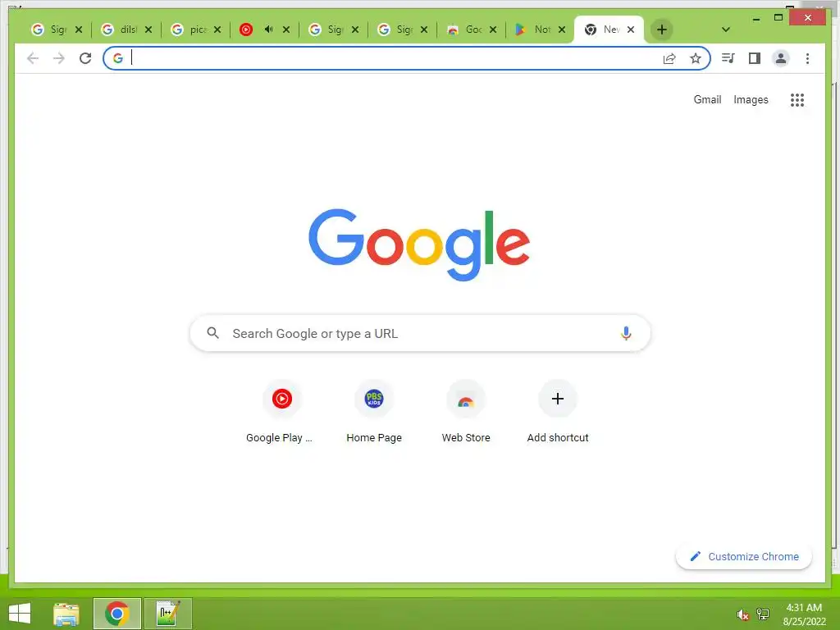Screen dimensions: 840x630
Task: Close the dils tab
Action: tap(148, 30)
